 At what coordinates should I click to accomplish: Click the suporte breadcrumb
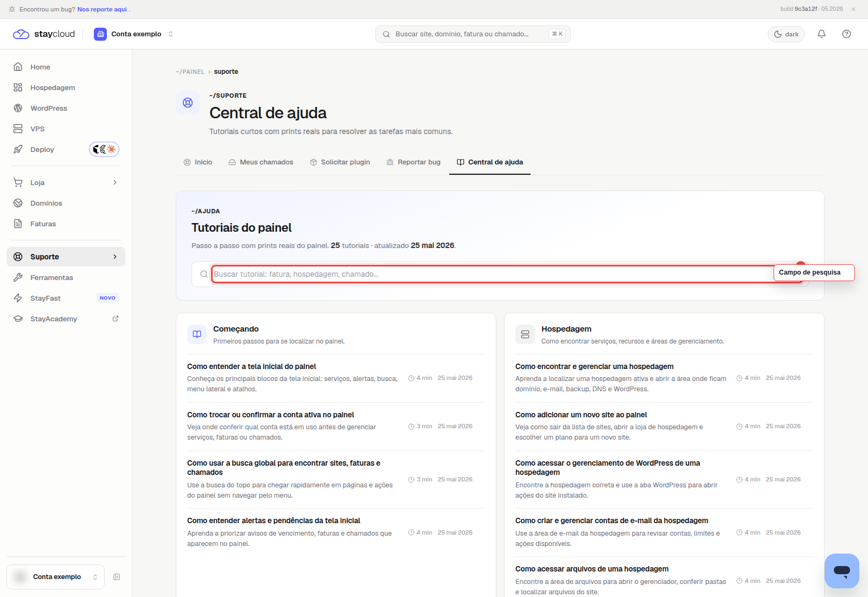point(226,72)
